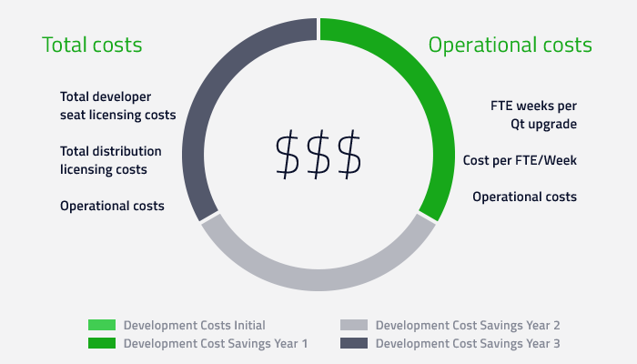Click the 'Development Cost Savings Year 2' legend text
The image size is (637, 364).
[468, 325]
